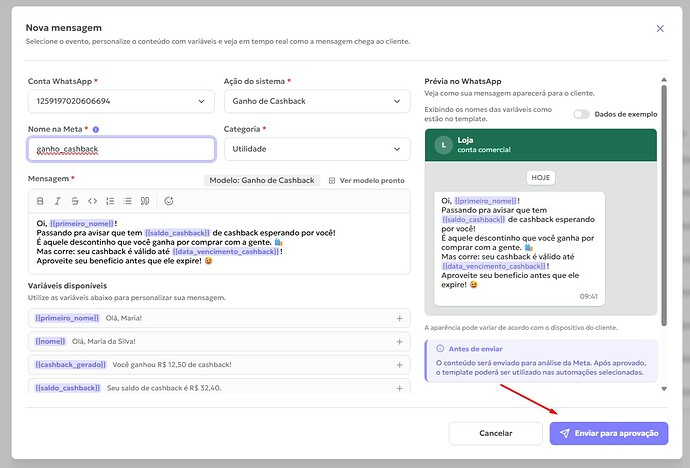Click preview panel scrollbar up arrow

point(664,80)
